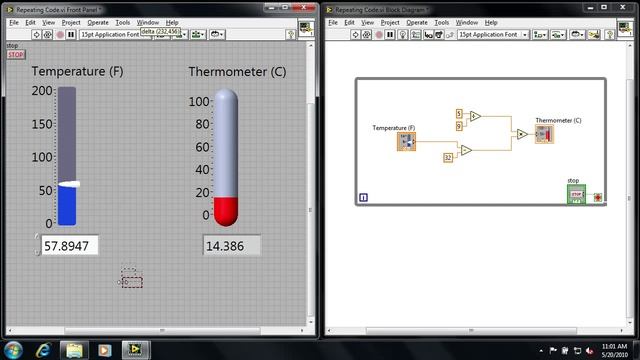Increment Temperature (F) digital display up arrow
Image resolution: width=640 pixels, height=360 pixels.
coord(37,237)
